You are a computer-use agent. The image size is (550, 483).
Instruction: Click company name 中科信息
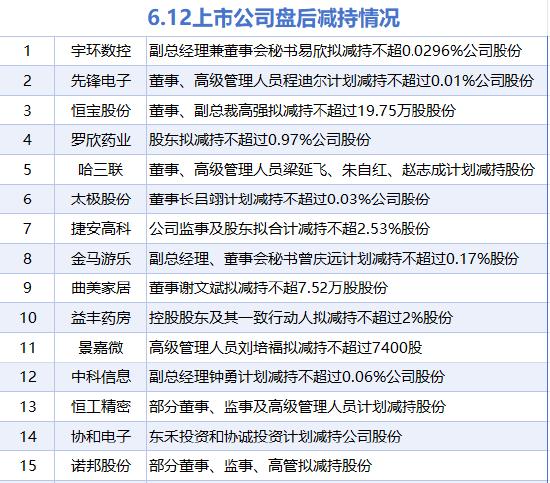[x=101, y=377]
